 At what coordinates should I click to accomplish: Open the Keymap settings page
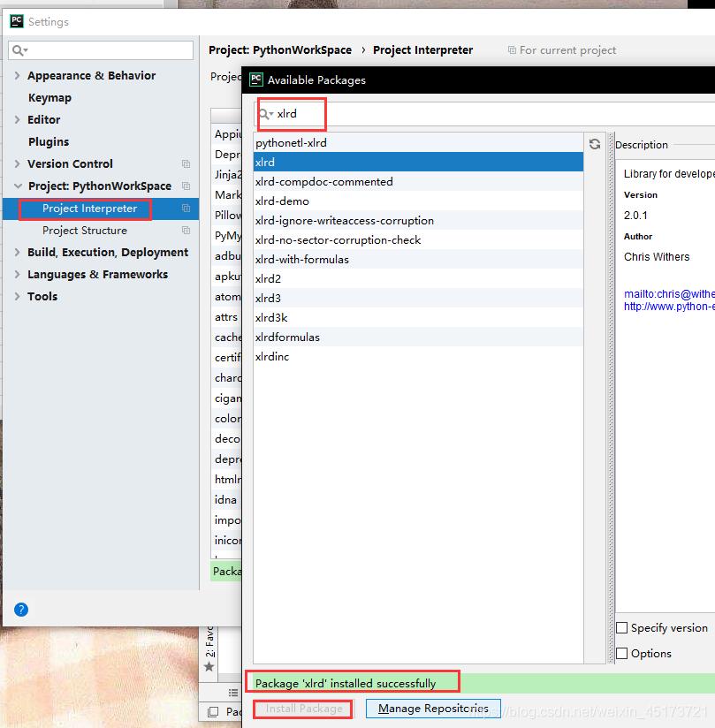tap(49, 97)
